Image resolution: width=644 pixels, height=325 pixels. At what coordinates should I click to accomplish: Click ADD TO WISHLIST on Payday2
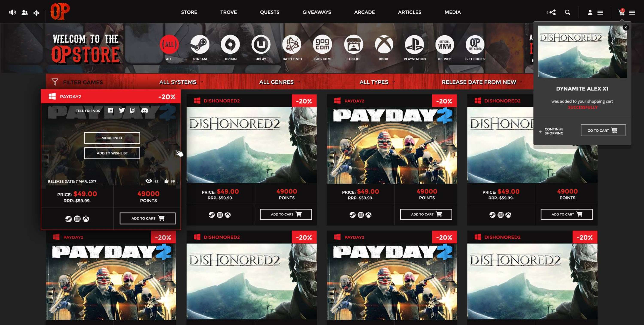pos(112,153)
